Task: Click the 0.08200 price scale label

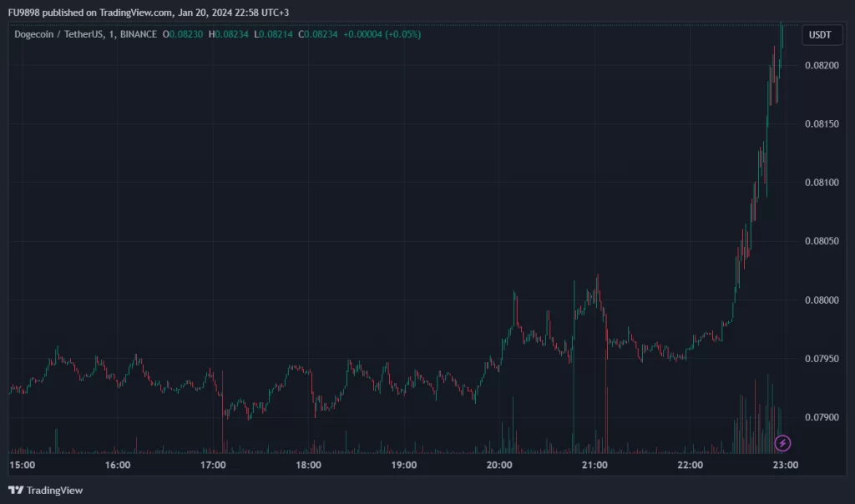Action: pyautogui.click(x=819, y=65)
